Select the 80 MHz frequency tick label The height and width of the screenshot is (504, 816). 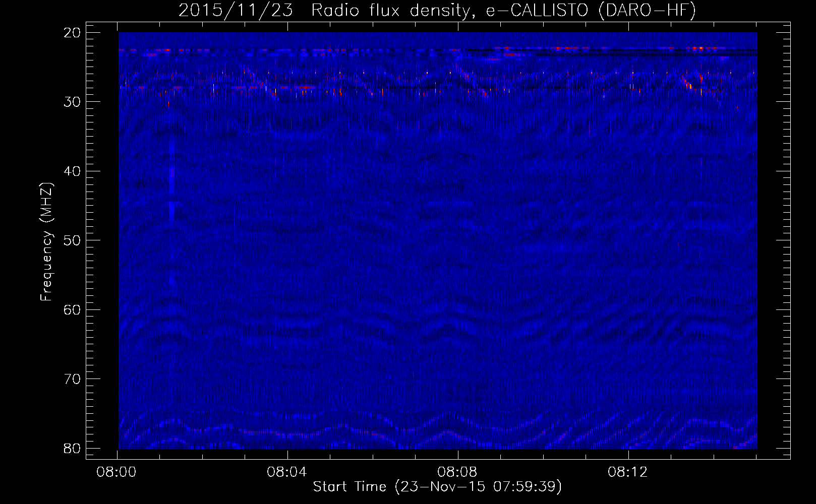73,448
